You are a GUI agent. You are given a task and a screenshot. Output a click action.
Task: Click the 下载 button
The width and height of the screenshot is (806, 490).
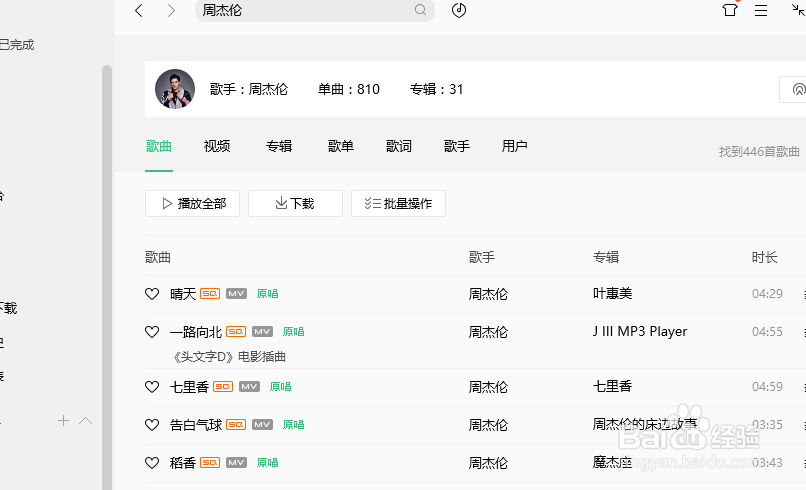coord(295,204)
